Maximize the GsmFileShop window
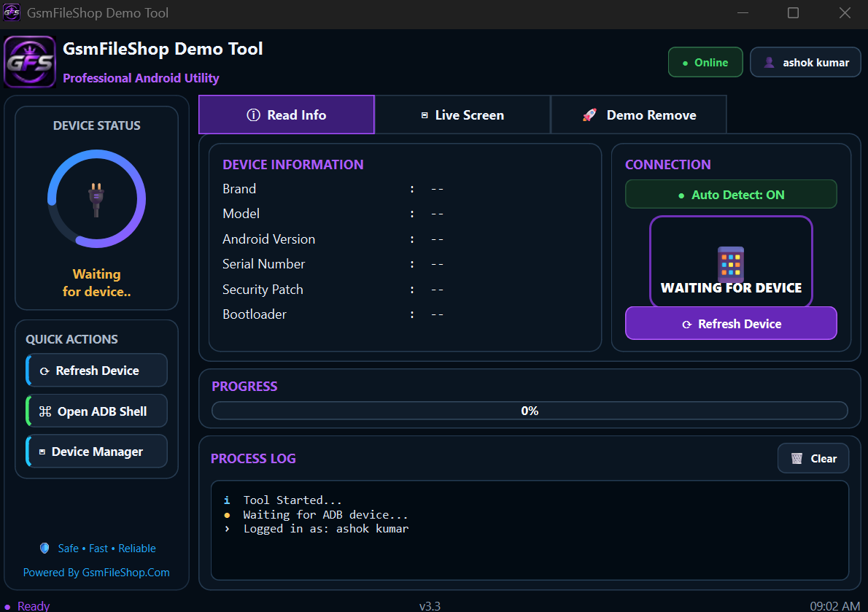Screen dimensions: 868x612 coord(794,12)
